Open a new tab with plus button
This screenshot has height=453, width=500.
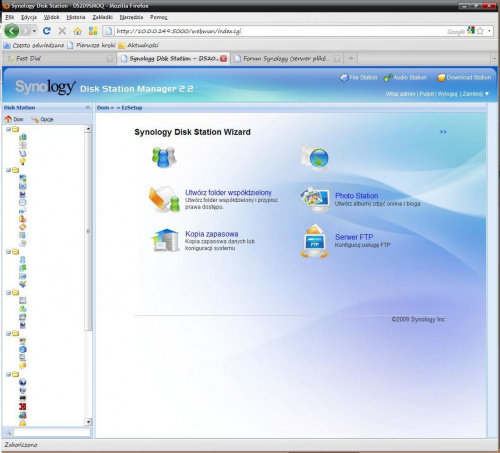351,59
